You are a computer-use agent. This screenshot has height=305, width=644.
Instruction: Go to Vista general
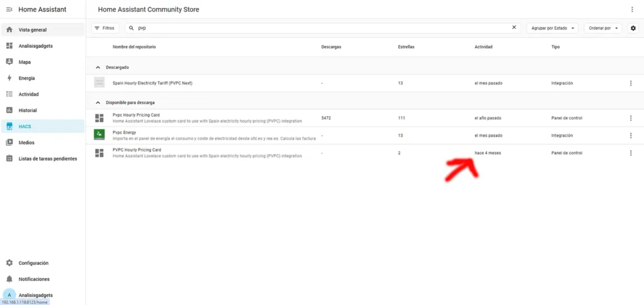[33, 30]
